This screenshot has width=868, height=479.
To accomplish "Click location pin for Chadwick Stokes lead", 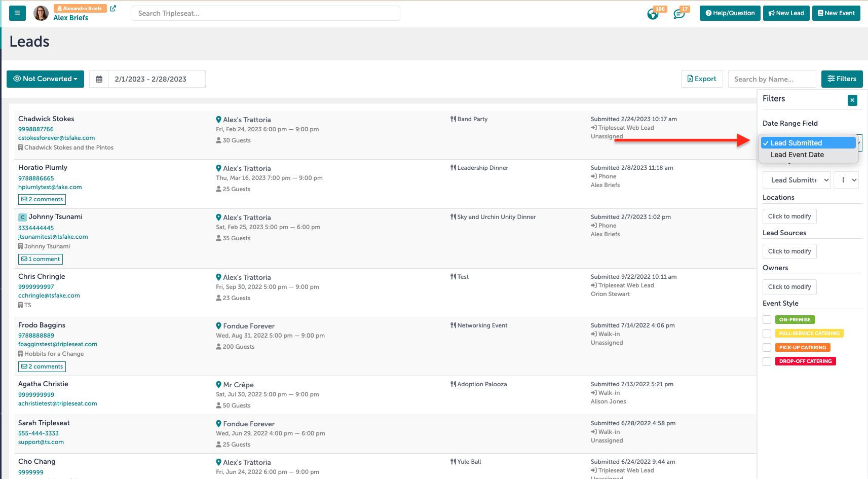I will [218, 120].
